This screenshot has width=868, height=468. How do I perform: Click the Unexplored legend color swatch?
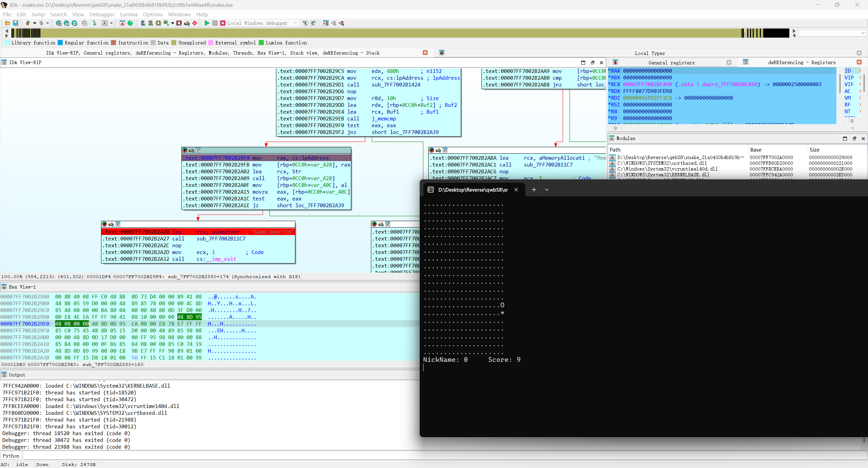click(x=174, y=43)
